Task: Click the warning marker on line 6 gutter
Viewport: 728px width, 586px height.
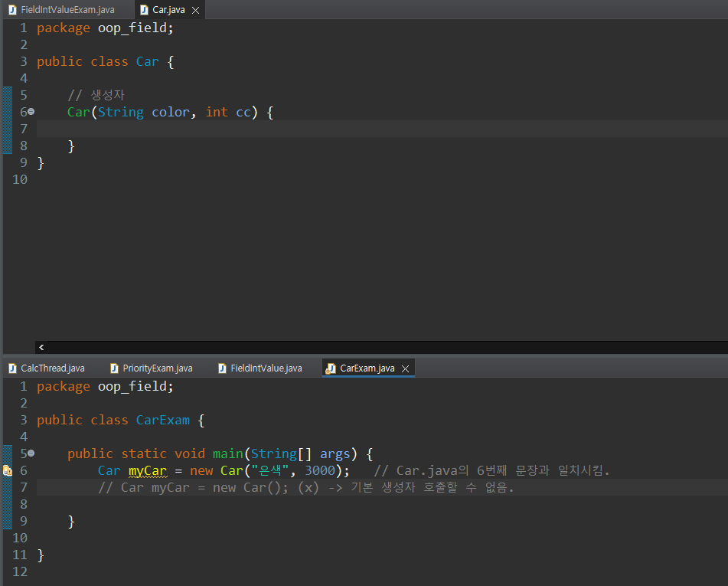Action: (x=8, y=470)
